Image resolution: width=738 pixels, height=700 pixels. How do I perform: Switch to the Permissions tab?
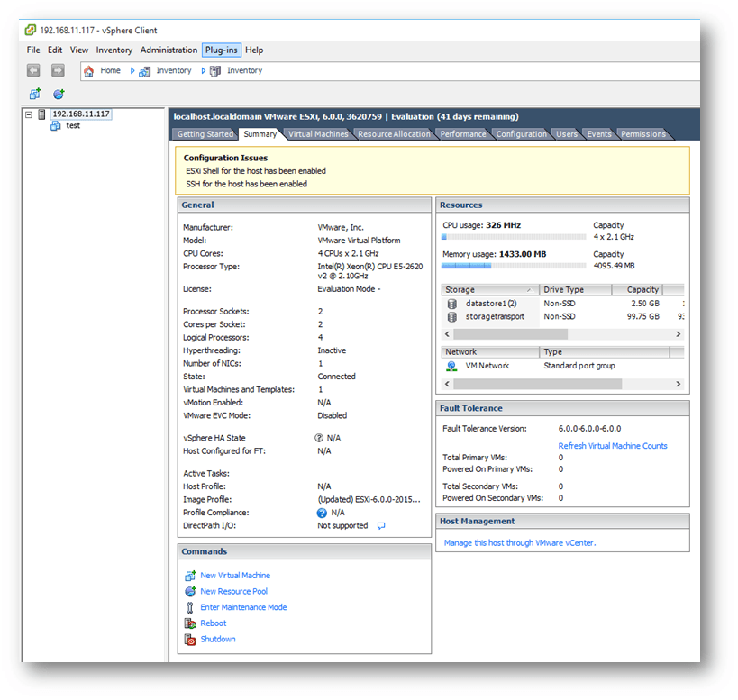(643, 134)
